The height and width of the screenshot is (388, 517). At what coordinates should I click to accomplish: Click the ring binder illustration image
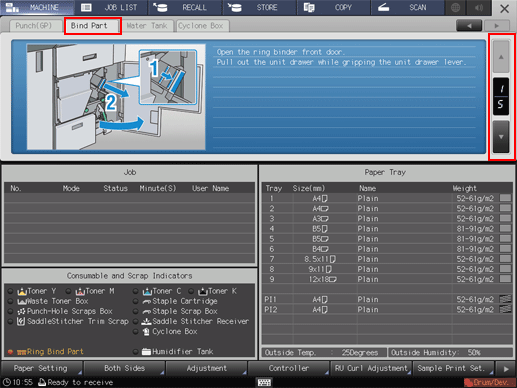click(116, 97)
